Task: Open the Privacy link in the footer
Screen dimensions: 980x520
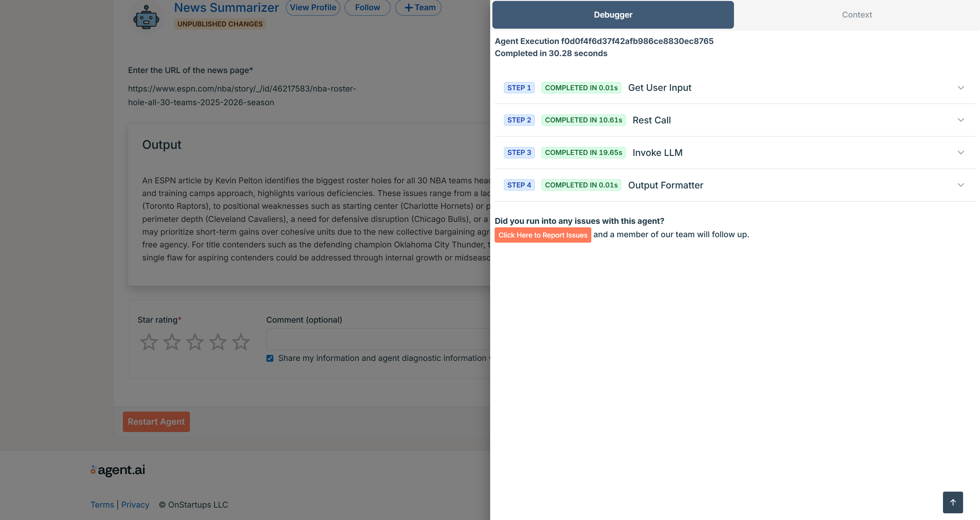Action: [135, 504]
